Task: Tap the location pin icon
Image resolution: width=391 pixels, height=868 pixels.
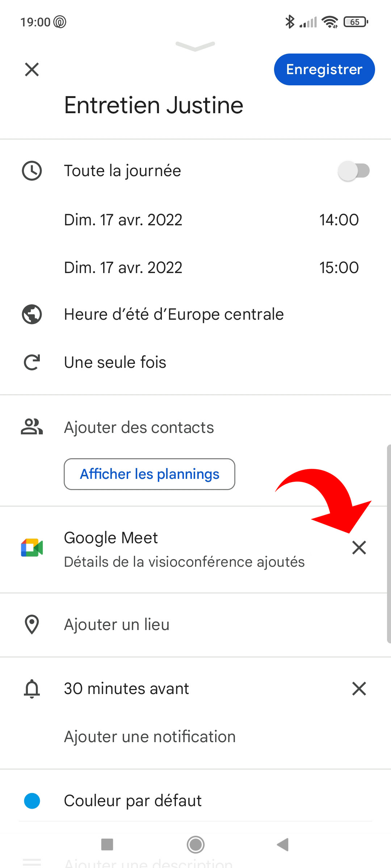Action: pyautogui.click(x=32, y=625)
